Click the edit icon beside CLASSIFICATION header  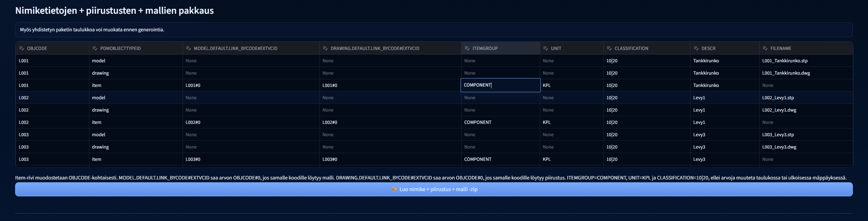[x=609, y=48]
